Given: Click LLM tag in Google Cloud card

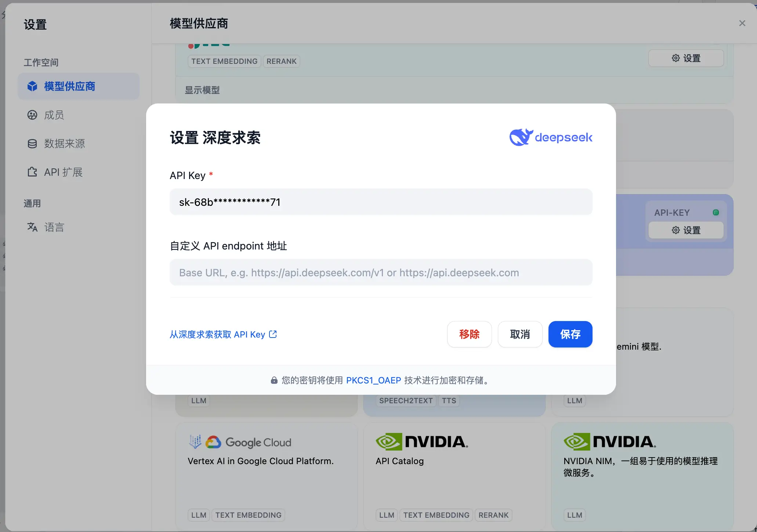Looking at the screenshot, I should click(x=199, y=515).
